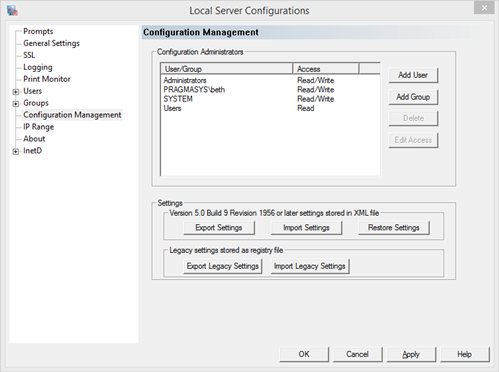
Task: Open Help for this dialog
Action: click(x=465, y=354)
